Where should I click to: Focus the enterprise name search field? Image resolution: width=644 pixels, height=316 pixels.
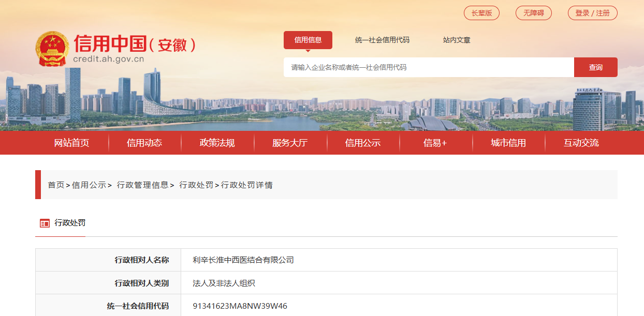(429, 67)
